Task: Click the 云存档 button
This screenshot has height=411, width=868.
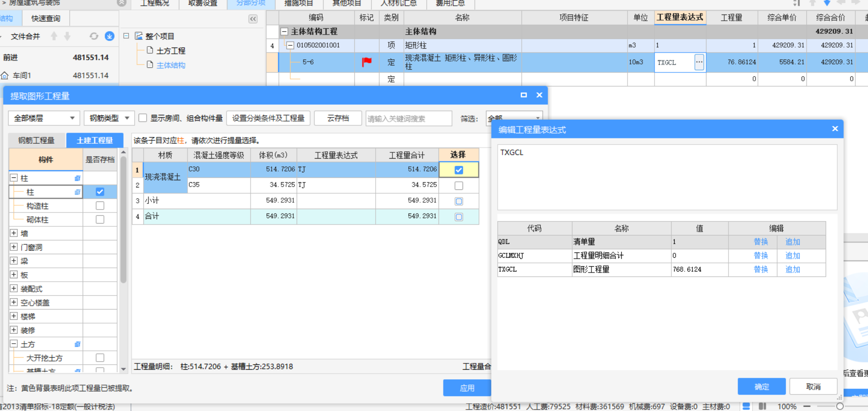Action: pyautogui.click(x=338, y=118)
